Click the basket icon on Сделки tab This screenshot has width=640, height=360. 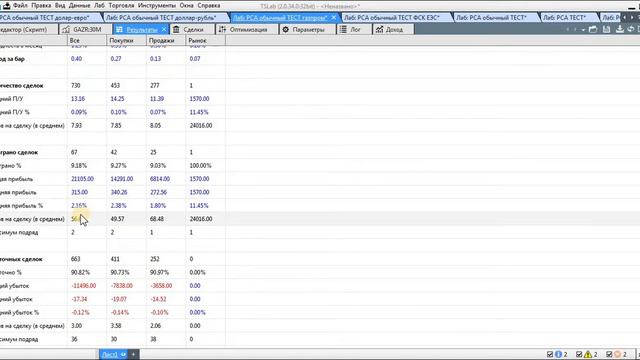pos(176,29)
